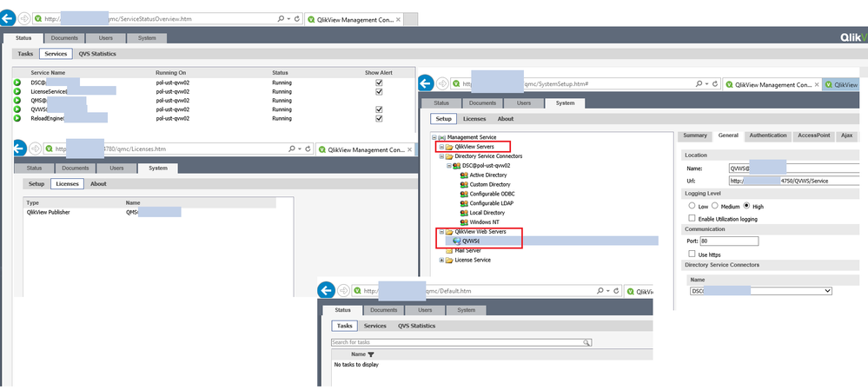Open Documents tab in ServiceStatusOverview window
868x390 pixels.
64,38
